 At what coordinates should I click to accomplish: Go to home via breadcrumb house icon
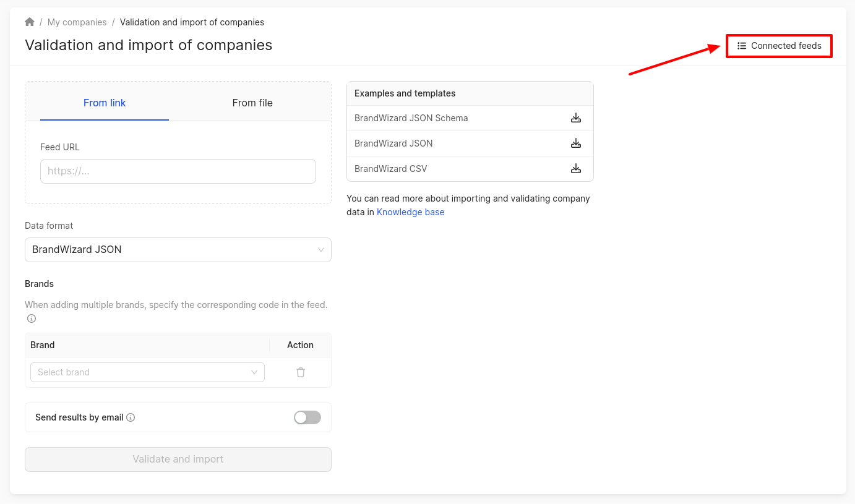[30, 22]
